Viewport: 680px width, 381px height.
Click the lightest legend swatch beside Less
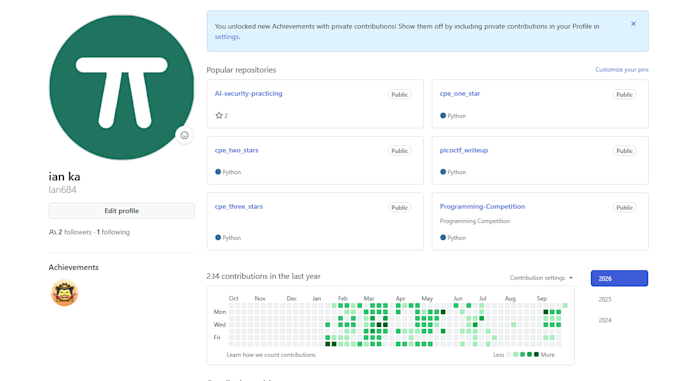click(x=509, y=355)
